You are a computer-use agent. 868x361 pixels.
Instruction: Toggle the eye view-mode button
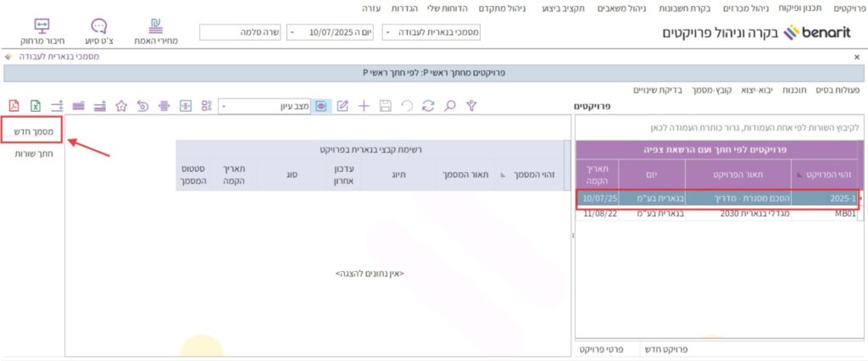pos(321,106)
